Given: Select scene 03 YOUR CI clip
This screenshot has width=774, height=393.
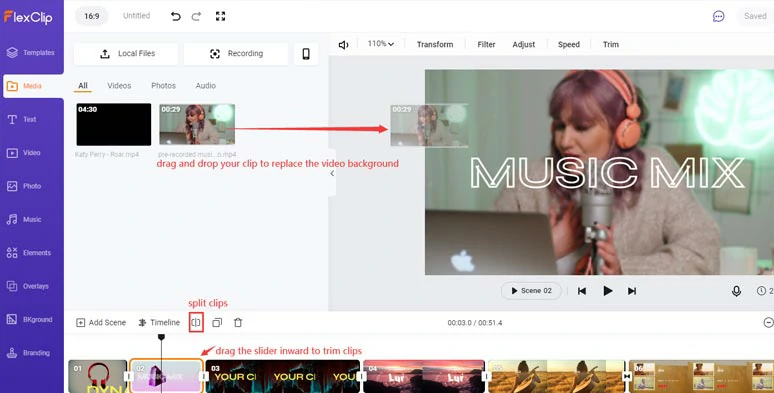Looking at the screenshot, I should (283, 376).
